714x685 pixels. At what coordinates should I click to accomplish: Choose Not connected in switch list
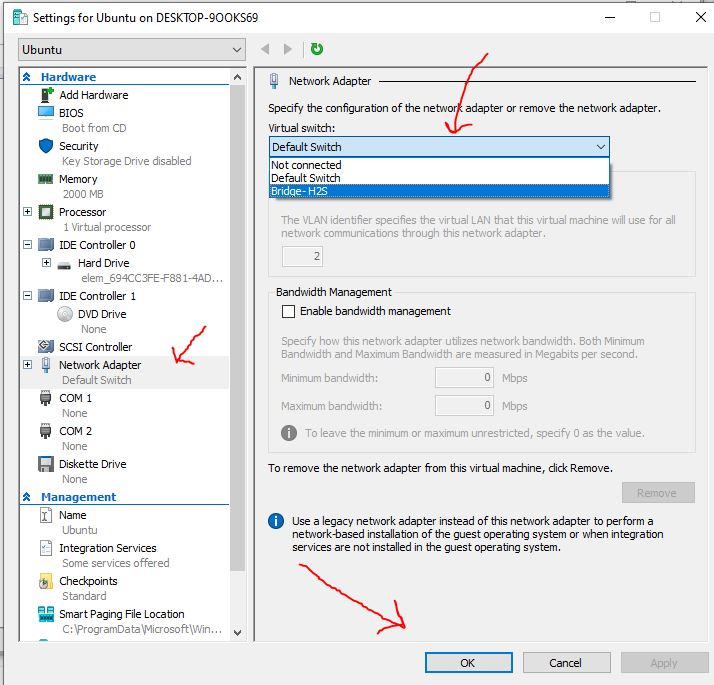tap(439, 165)
